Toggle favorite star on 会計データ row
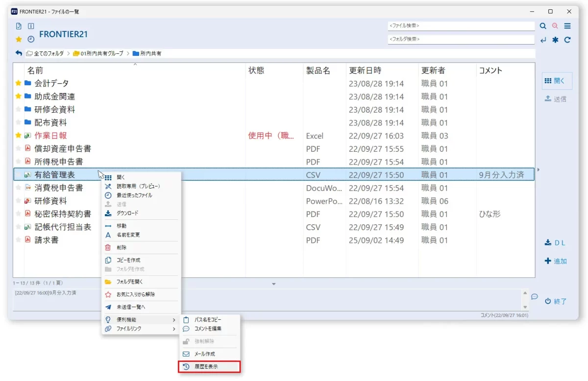588x381 pixels. pos(19,83)
